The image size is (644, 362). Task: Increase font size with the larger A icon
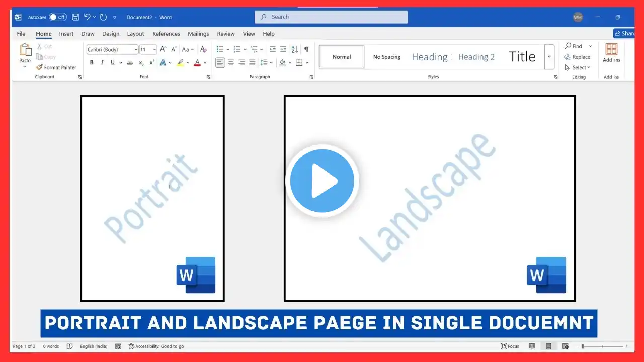coord(164,49)
